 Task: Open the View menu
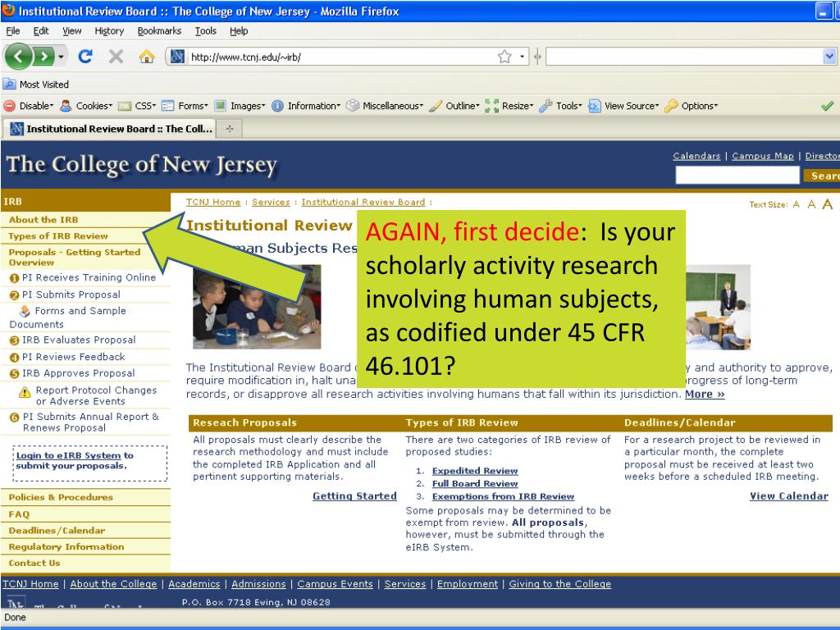72,30
